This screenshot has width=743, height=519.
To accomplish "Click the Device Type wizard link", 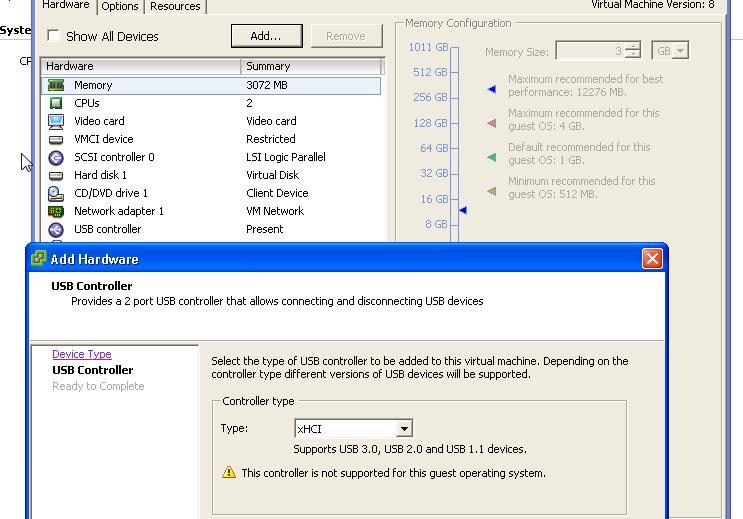I will [x=82, y=354].
